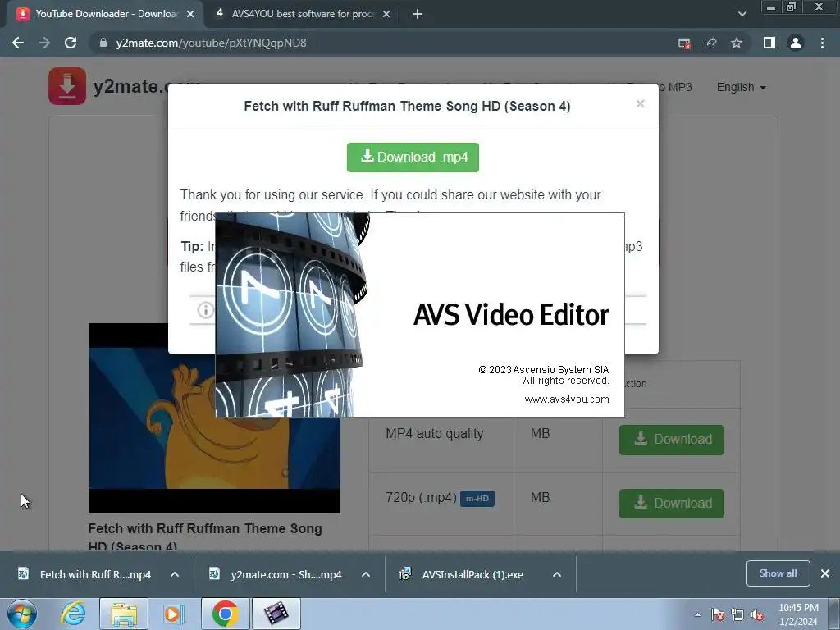This screenshot has width=840, height=630.
Task: Launch Internet Explorer from the taskbar
Action: tap(73, 614)
